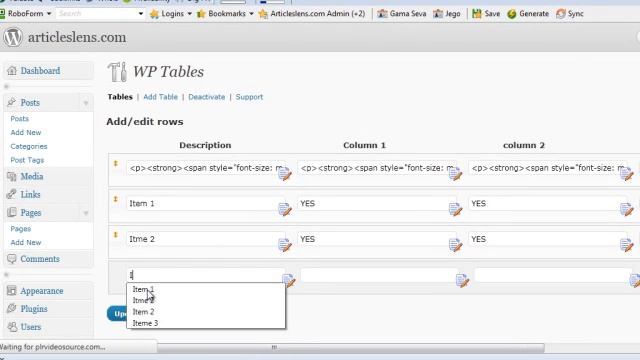Open editor icon for header Column 1 cell
This screenshot has height=360, width=640.
click(x=455, y=174)
